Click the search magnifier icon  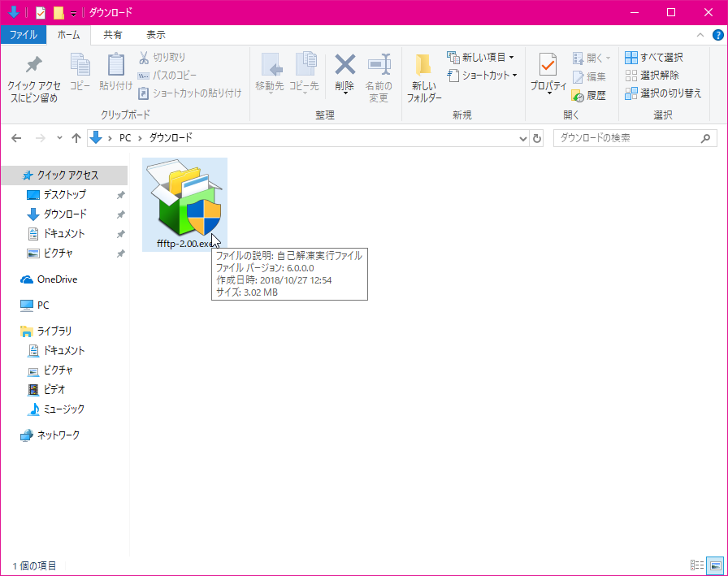point(706,138)
